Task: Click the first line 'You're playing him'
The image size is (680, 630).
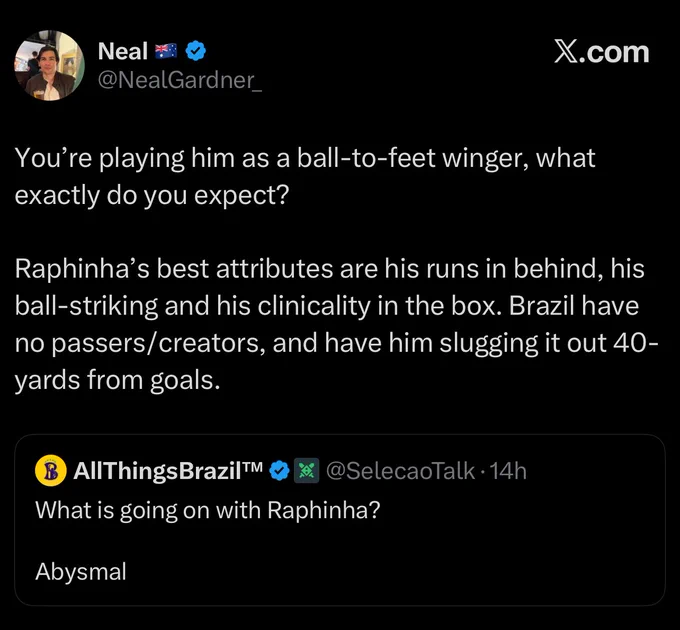Action: tap(305, 158)
